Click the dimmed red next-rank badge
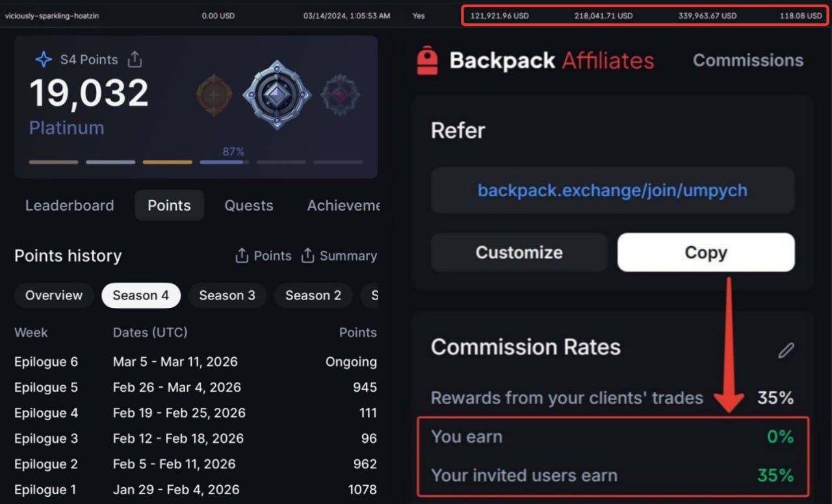This screenshot has height=504, width=832. (x=340, y=95)
